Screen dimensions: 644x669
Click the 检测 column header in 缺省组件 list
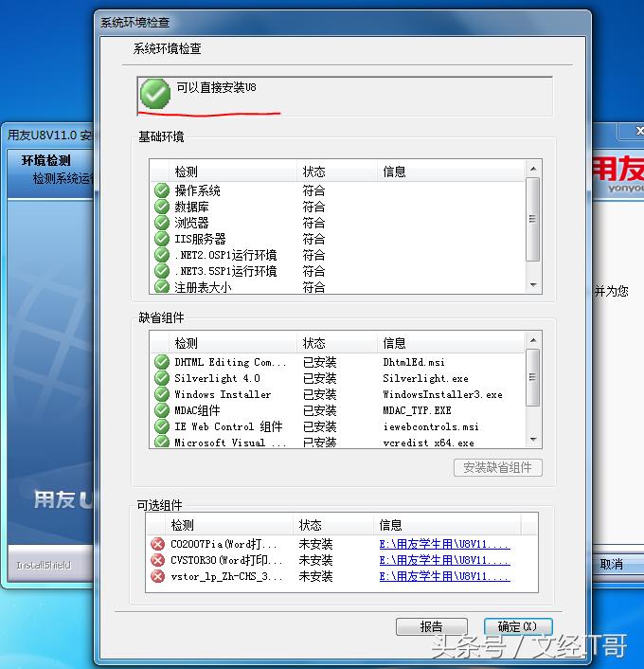pyautogui.click(x=233, y=343)
